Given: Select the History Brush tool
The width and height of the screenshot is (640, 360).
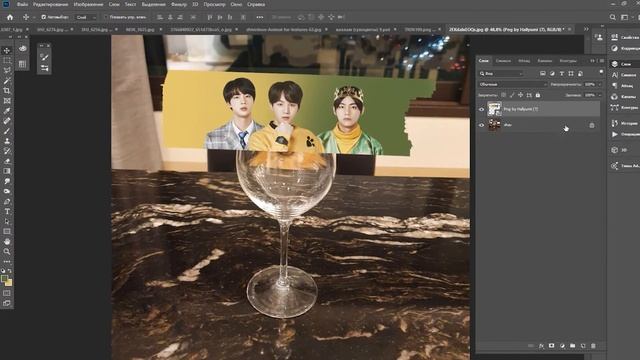Looking at the screenshot, I should [7, 151].
